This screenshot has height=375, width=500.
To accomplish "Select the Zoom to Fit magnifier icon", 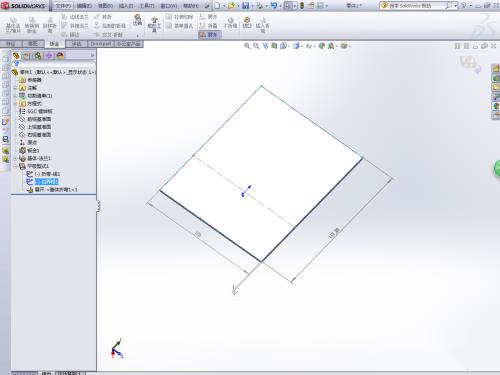I will (247, 46).
